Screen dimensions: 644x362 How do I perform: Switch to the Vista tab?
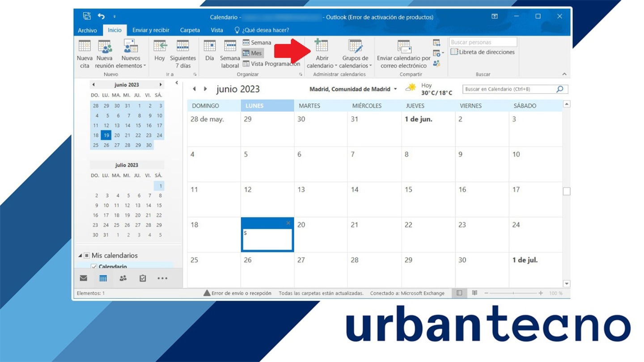coord(217,30)
